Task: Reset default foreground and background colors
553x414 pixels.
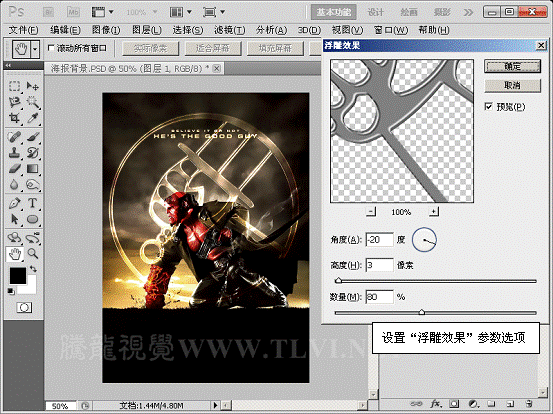Action: point(11,291)
